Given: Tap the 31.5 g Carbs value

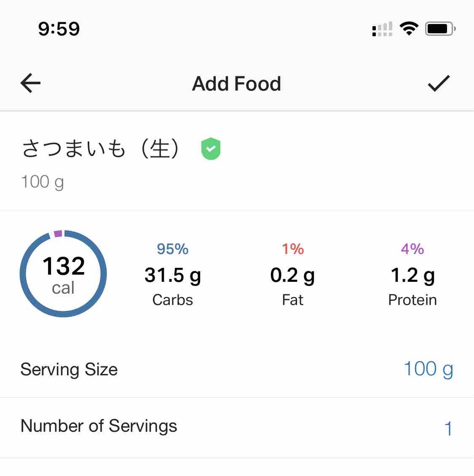Looking at the screenshot, I should (172, 275).
